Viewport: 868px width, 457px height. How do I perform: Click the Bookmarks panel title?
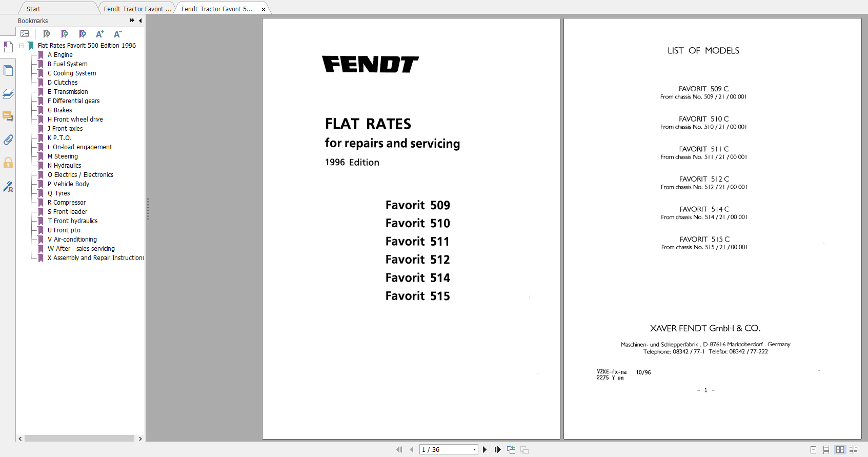point(33,21)
